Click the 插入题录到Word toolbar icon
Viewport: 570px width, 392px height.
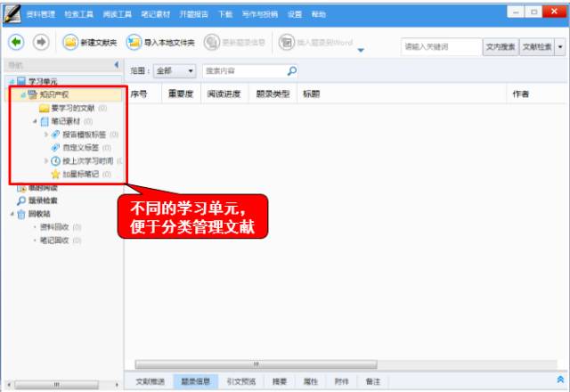coord(287,43)
